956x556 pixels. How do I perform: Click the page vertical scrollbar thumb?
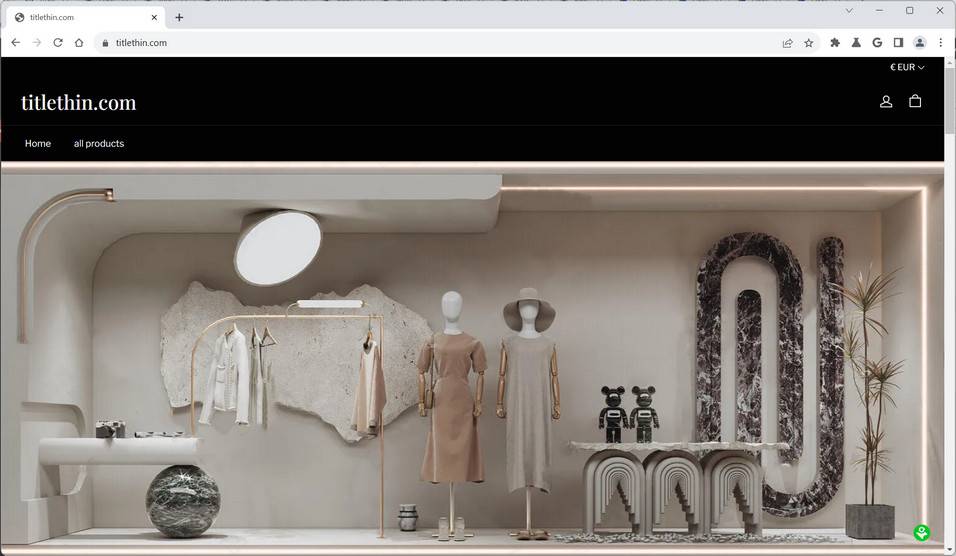coord(950,101)
